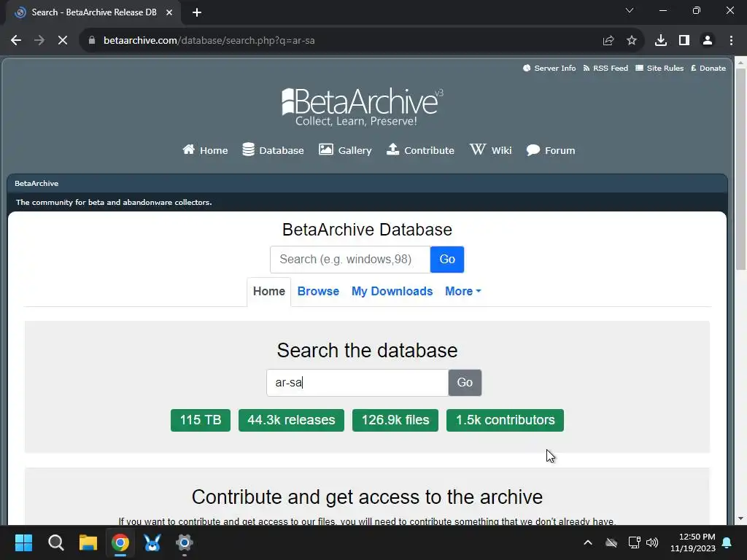Switch to the Browse tab
The width and height of the screenshot is (747, 560).
click(x=318, y=292)
